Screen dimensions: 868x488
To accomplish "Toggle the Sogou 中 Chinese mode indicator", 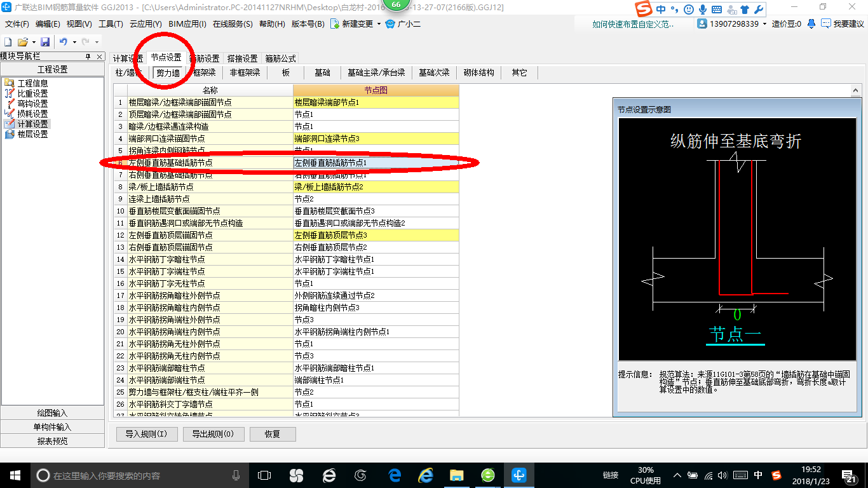I will (661, 10).
